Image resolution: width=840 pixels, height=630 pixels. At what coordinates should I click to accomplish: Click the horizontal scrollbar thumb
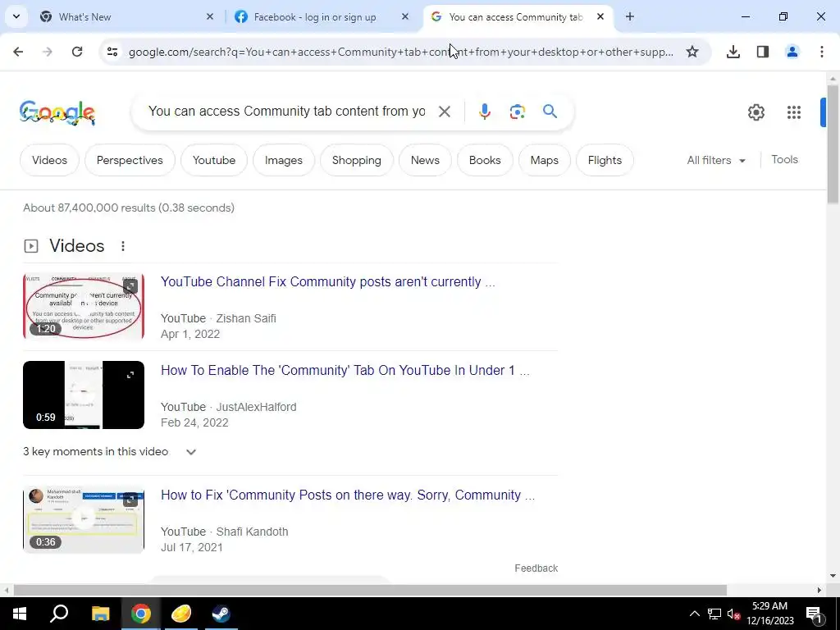point(370,591)
